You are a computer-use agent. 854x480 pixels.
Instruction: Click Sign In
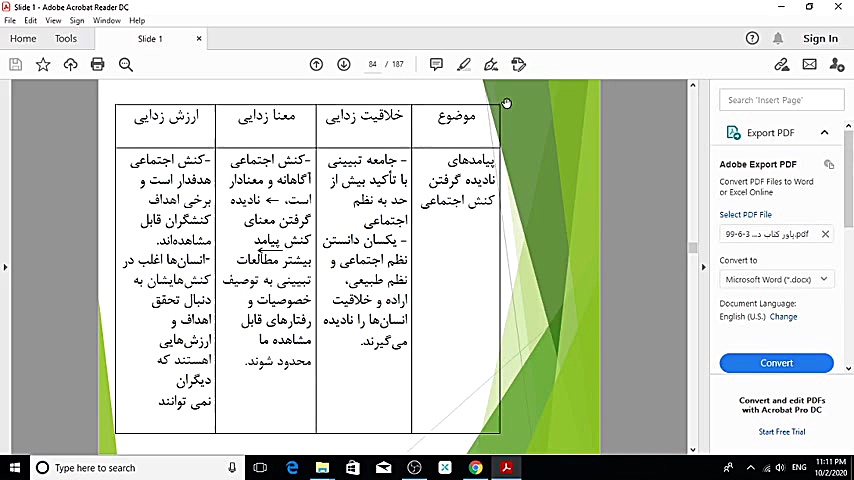(x=820, y=39)
